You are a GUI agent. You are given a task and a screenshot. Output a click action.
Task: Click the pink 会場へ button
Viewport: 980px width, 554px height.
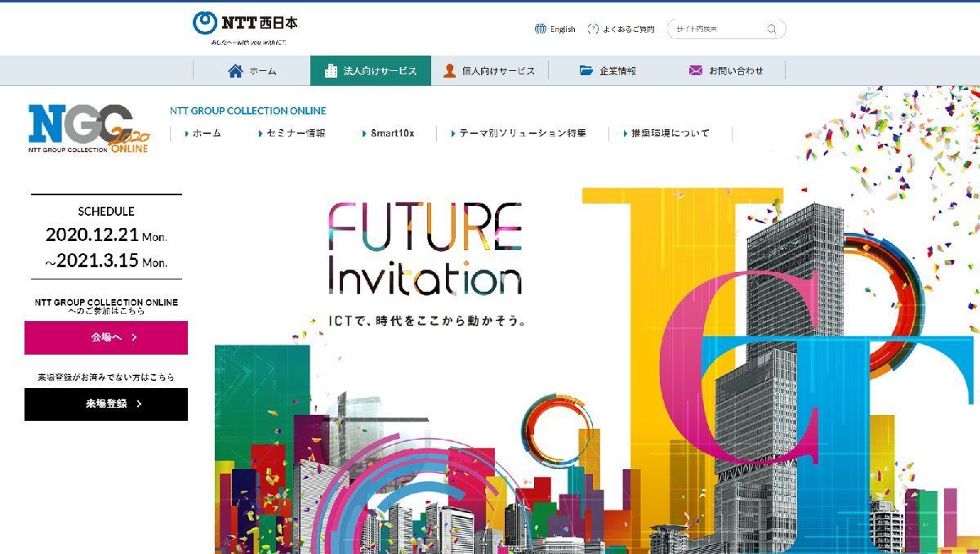(x=106, y=337)
